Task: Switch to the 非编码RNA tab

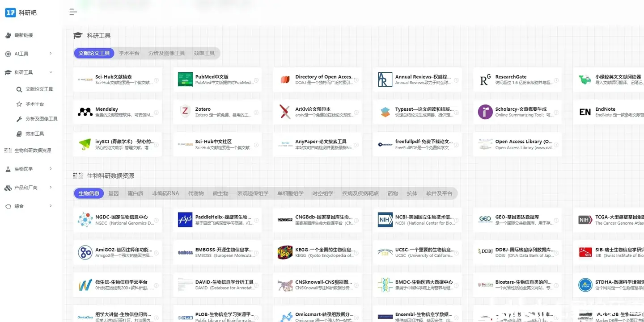Action: coord(165,193)
